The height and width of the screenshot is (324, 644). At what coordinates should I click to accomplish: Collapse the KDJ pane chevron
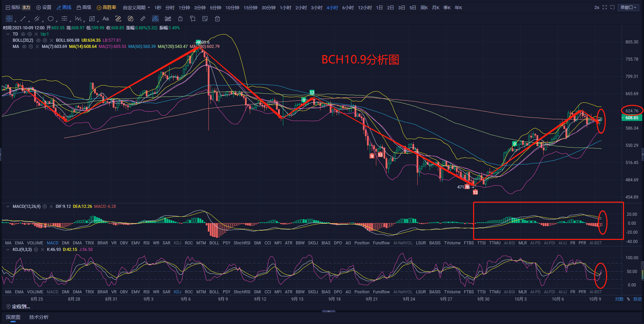8,250
